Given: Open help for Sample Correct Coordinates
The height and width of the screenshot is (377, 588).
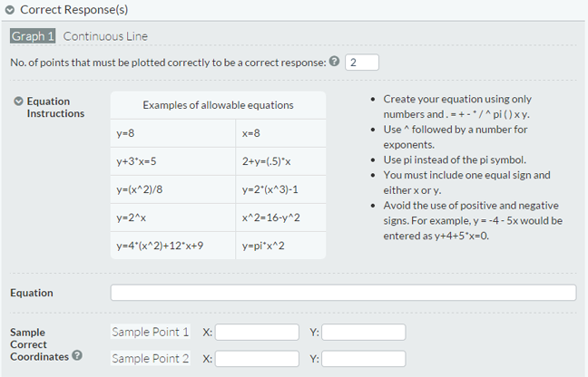Looking at the screenshot, I should pyautogui.click(x=77, y=355).
